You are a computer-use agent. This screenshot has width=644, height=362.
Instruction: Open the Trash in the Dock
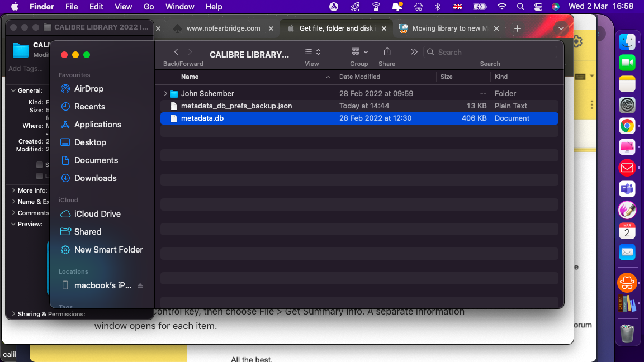(627, 334)
